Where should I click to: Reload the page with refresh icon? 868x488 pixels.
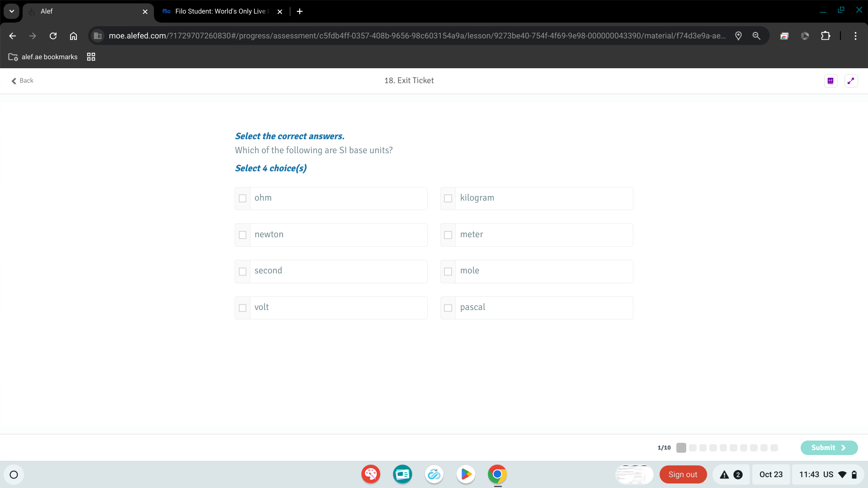coord(53,36)
